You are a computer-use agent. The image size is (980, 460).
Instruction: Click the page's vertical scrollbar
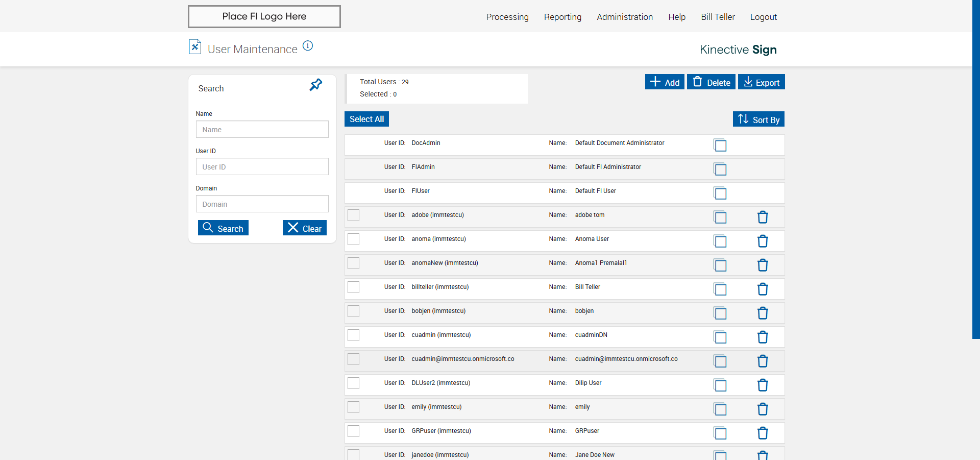coord(976,170)
